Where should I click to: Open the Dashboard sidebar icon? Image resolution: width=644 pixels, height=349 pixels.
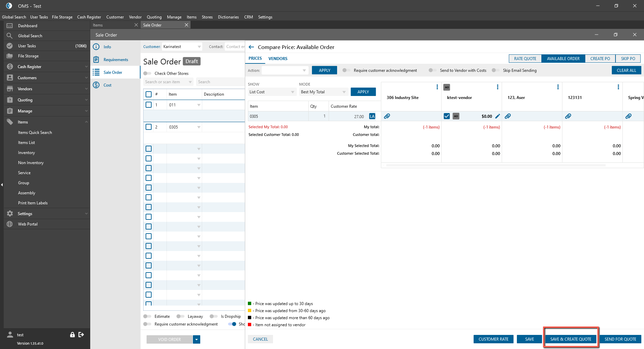click(10, 26)
